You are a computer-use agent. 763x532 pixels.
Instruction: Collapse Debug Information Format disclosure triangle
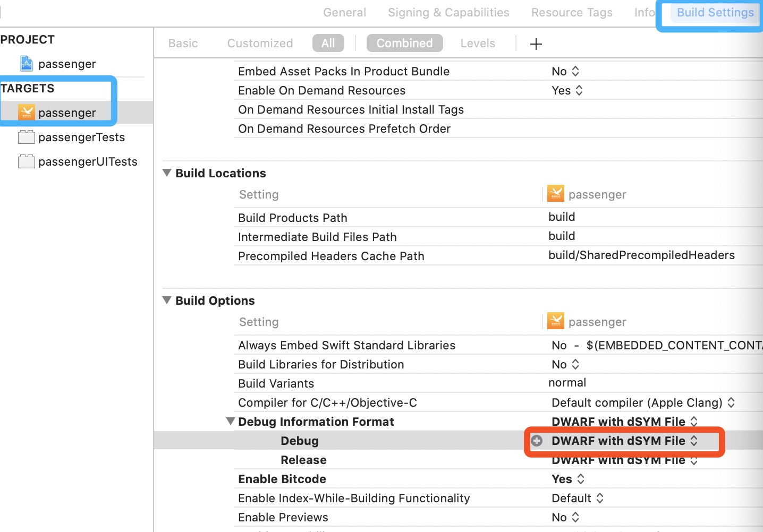231,422
